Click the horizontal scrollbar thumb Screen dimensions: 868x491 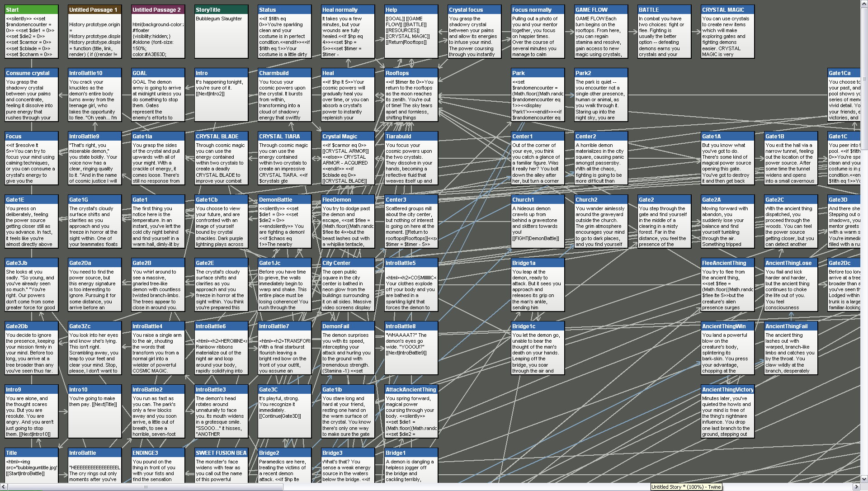point(146,487)
